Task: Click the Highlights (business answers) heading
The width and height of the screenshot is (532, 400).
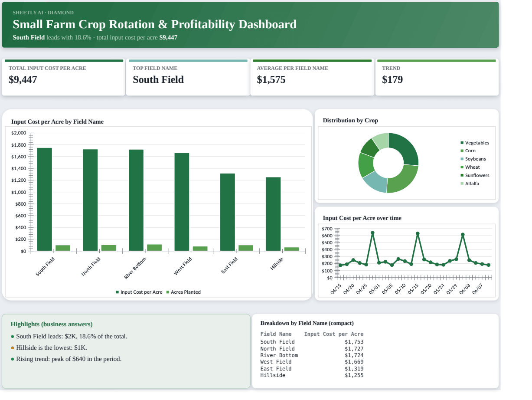Action: pyautogui.click(x=51, y=325)
